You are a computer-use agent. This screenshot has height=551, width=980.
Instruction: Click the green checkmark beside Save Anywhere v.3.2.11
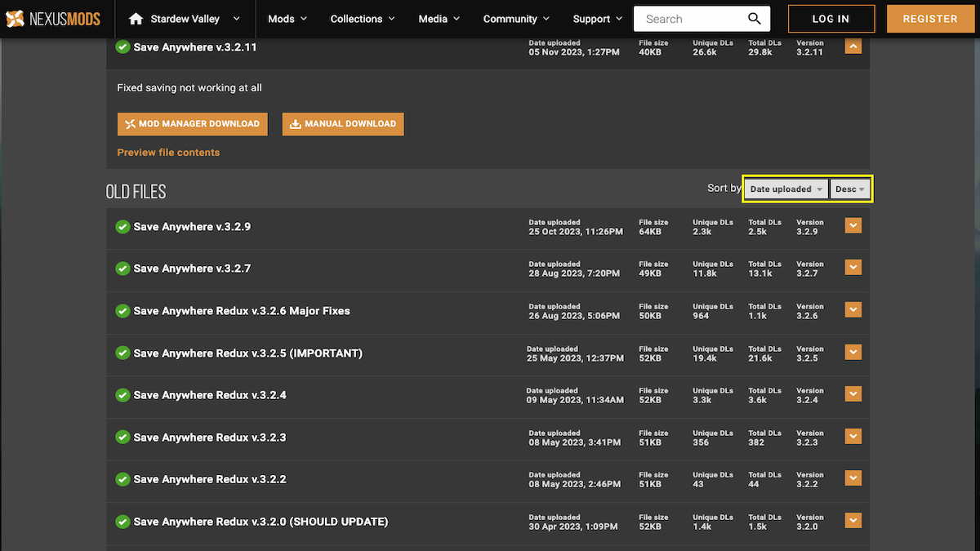122,47
